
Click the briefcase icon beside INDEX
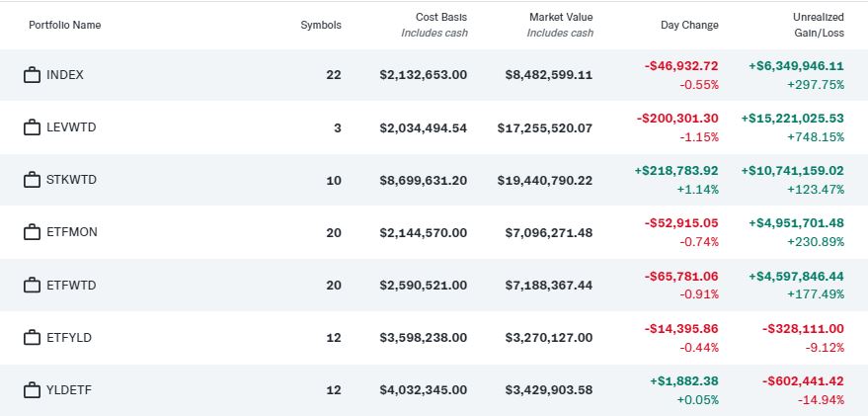point(32,75)
